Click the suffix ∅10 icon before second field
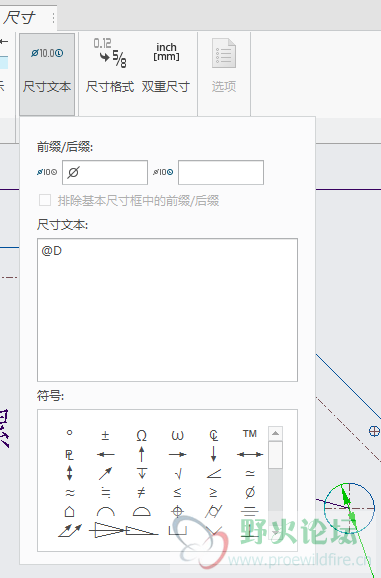The image size is (381, 578). coord(163,172)
